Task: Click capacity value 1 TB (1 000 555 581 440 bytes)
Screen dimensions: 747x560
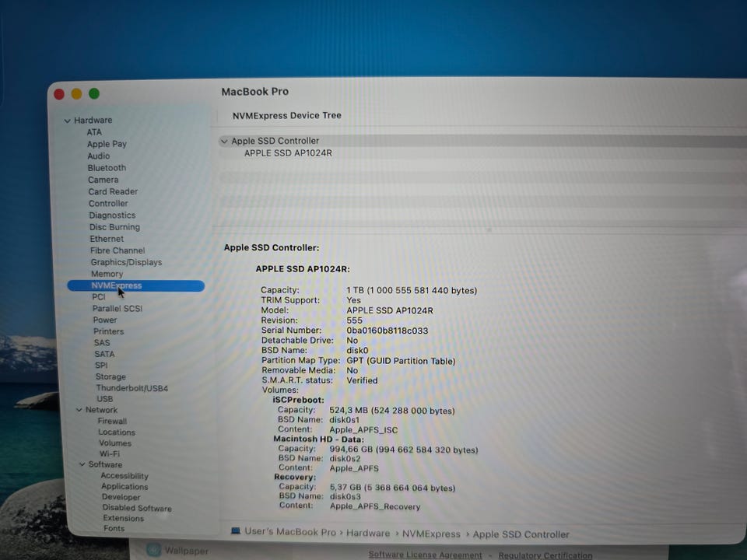Action: 412,290
